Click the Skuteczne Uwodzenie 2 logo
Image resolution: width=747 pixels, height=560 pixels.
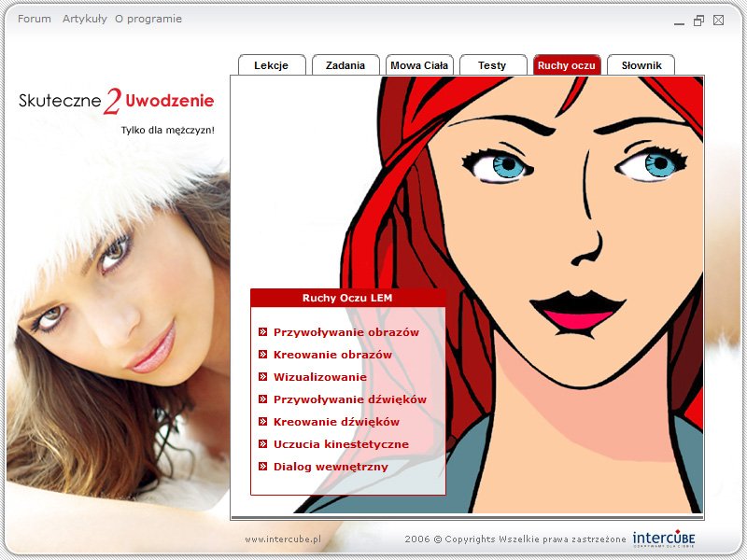[x=117, y=101]
